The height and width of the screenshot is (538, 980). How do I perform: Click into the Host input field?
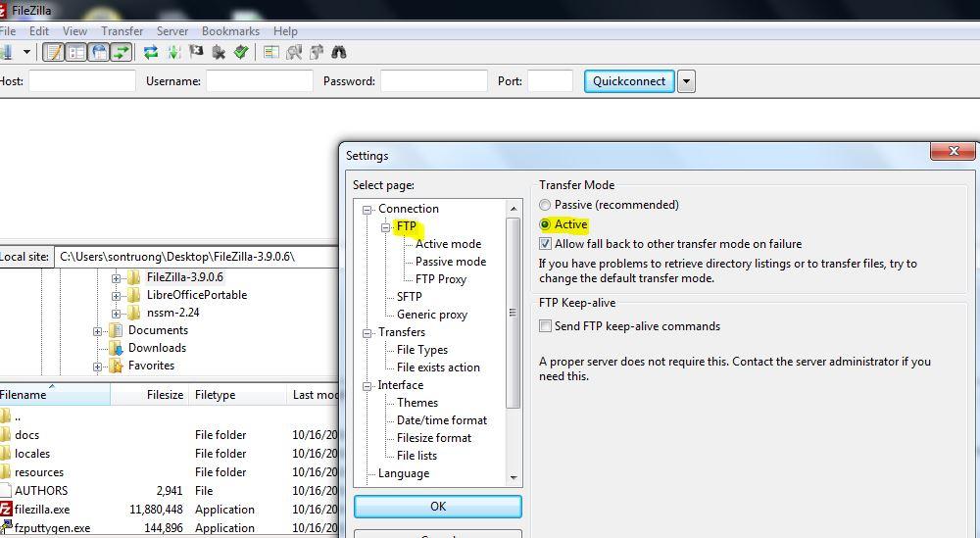click(82, 81)
